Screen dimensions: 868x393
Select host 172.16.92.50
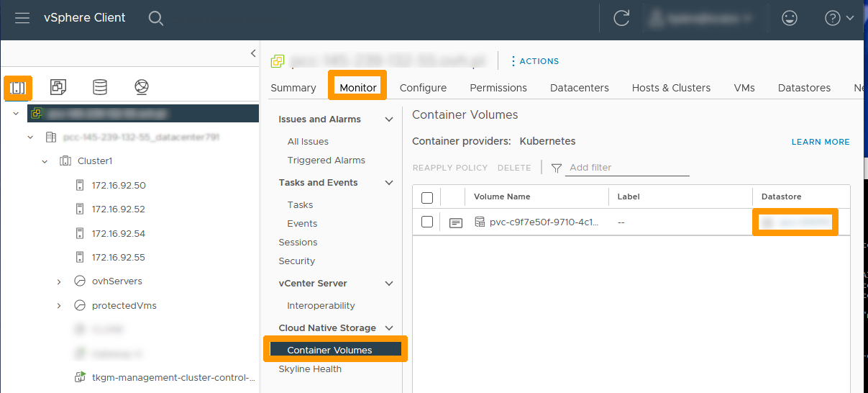(x=119, y=185)
